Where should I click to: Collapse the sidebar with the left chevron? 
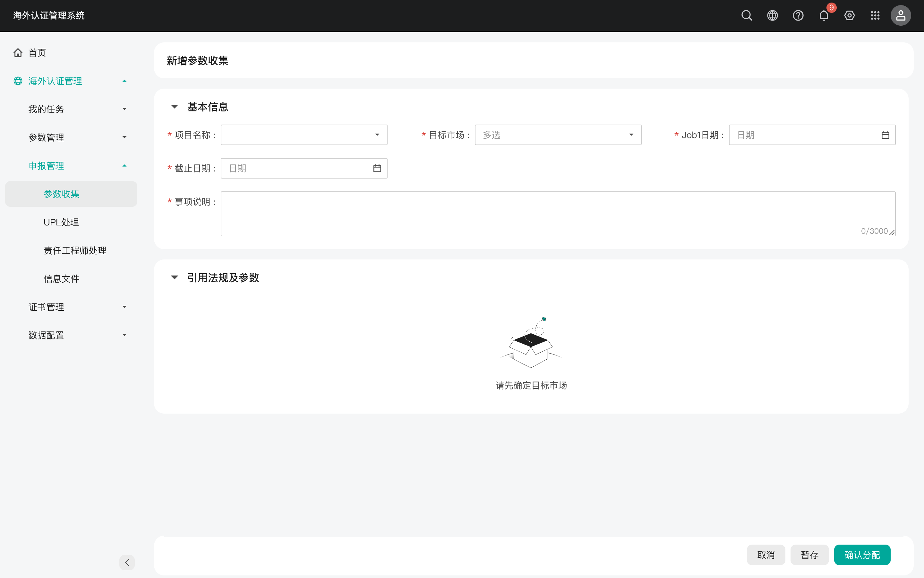coord(127,562)
